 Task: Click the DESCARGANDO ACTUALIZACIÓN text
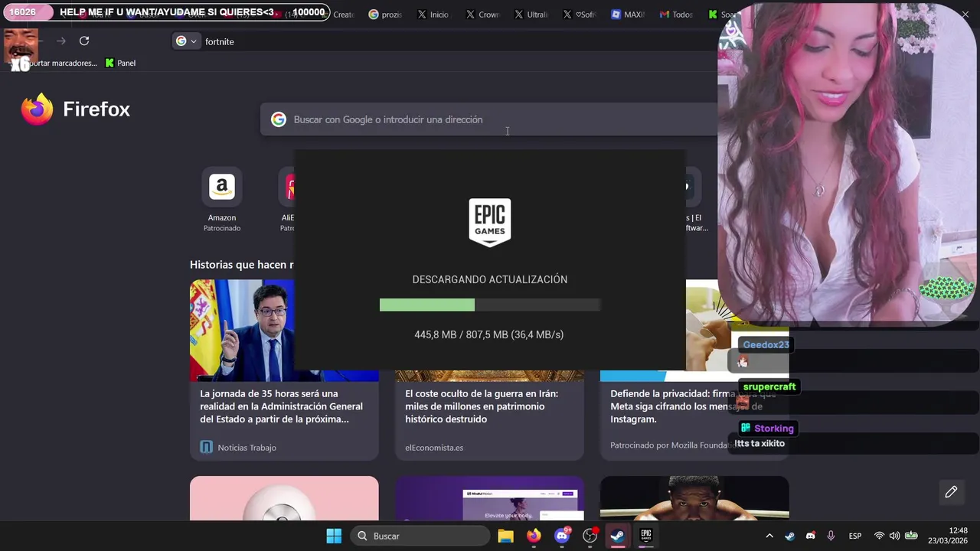point(490,279)
